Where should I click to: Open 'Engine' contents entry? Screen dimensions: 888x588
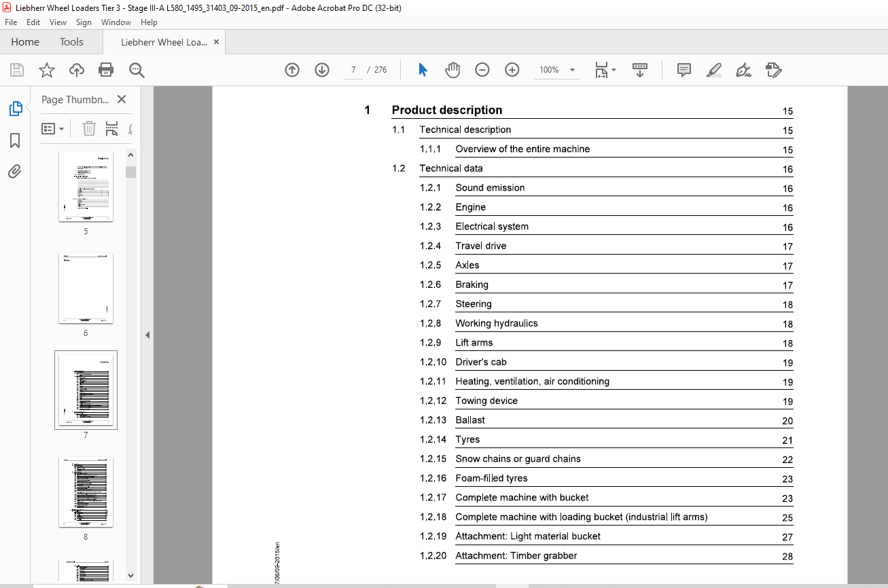coord(470,207)
